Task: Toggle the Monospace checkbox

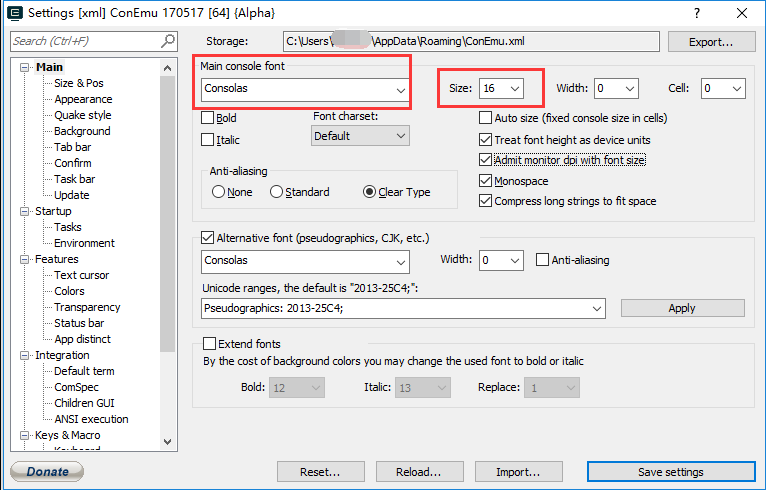Action: pos(486,181)
